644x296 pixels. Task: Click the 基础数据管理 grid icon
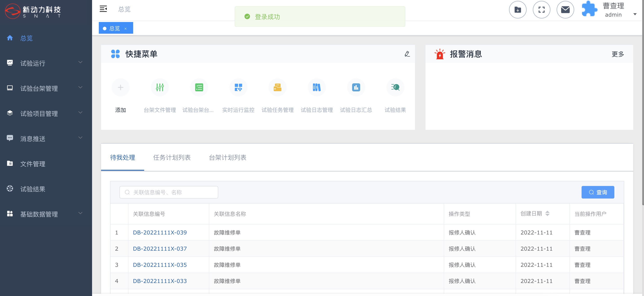(x=10, y=214)
